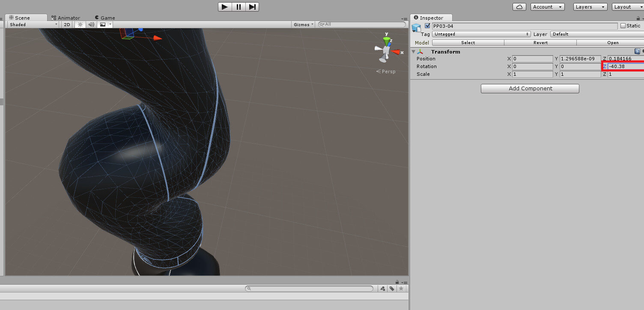Viewport: 644px width, 310px height.
Task: Click the Unity Collab cloud icon
Action: point(519,6)
